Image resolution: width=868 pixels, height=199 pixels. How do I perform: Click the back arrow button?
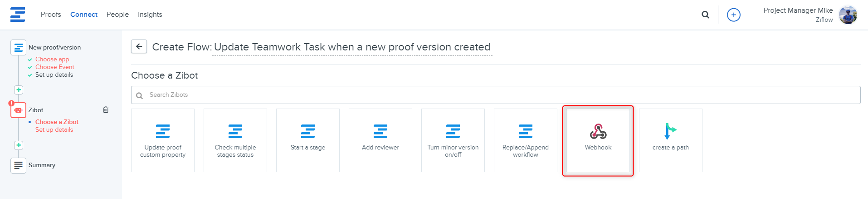click(139, 46)
